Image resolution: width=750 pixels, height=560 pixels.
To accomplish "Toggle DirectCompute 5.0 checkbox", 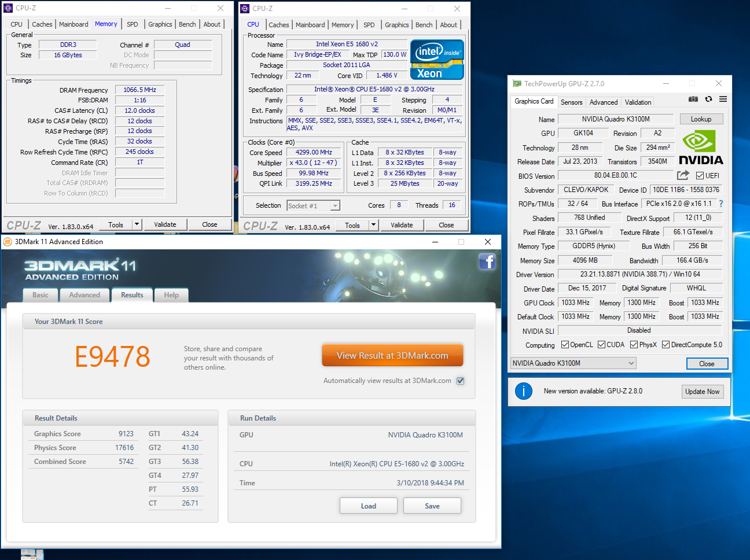I will (x=666, y=345).
